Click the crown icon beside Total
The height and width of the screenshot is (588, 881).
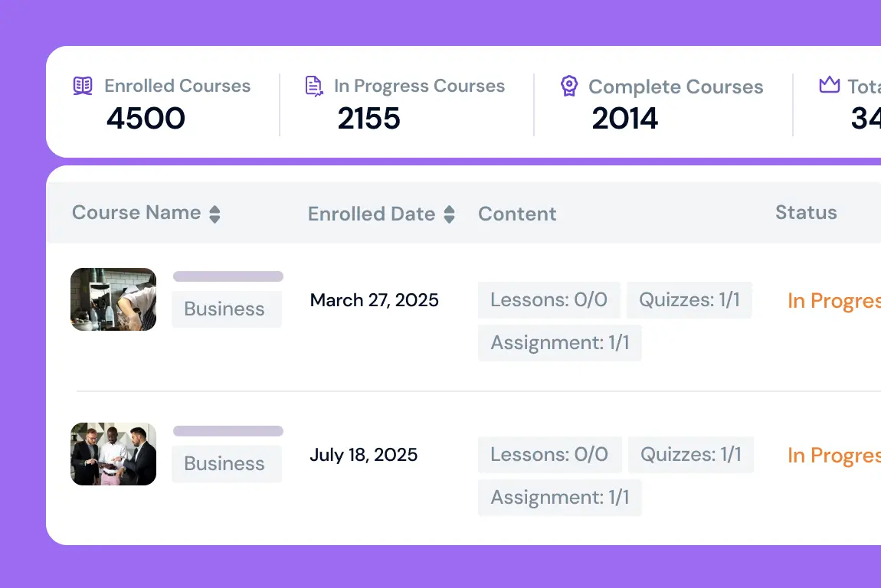(830, 86)
